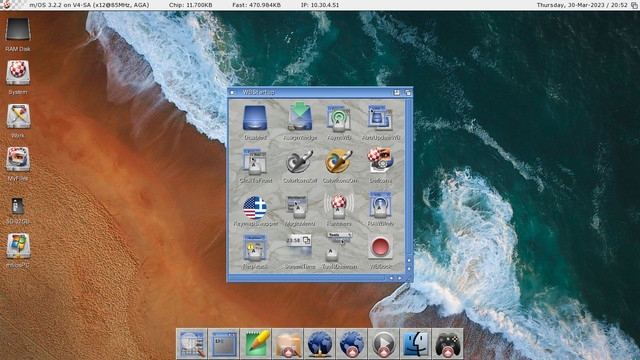The width and height of the screenshot is (640, 360).
Task: Select the AsyncWB icon
Action: [339, 119]
